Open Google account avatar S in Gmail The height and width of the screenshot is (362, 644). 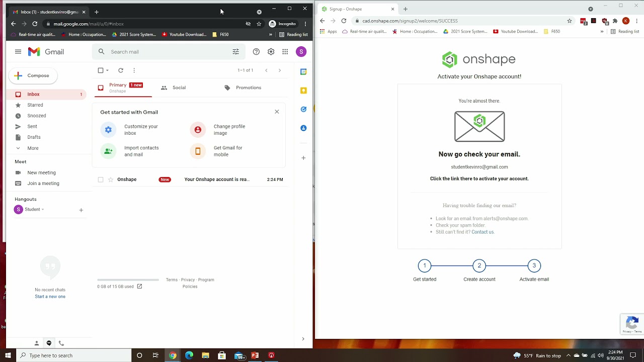tap(301, 52)
